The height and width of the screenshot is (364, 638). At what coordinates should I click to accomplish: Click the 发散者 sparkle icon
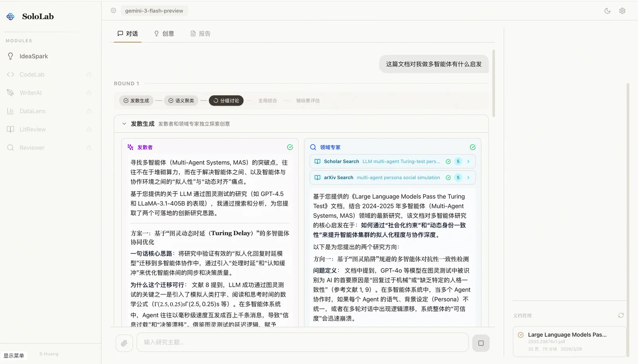(x=130, y=147)
